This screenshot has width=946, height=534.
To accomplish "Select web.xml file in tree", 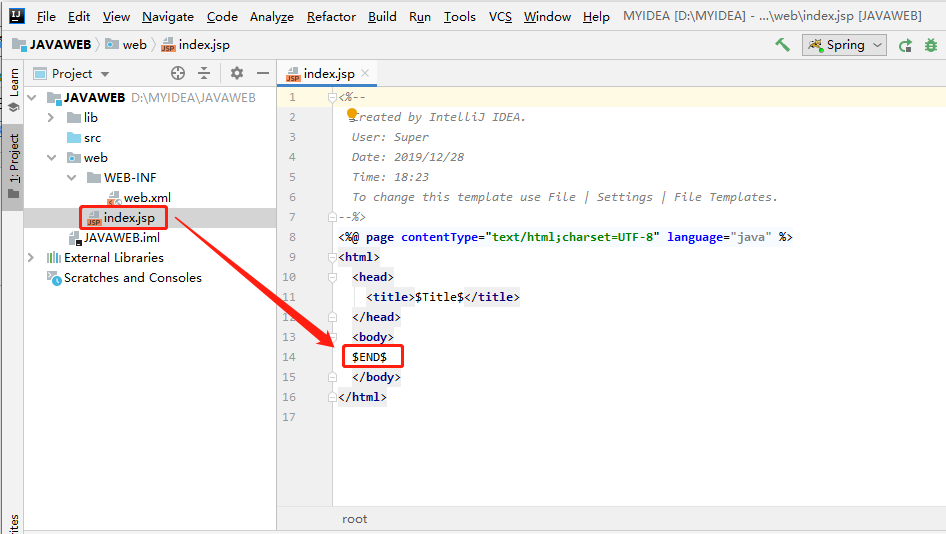I will coord(139,197).
